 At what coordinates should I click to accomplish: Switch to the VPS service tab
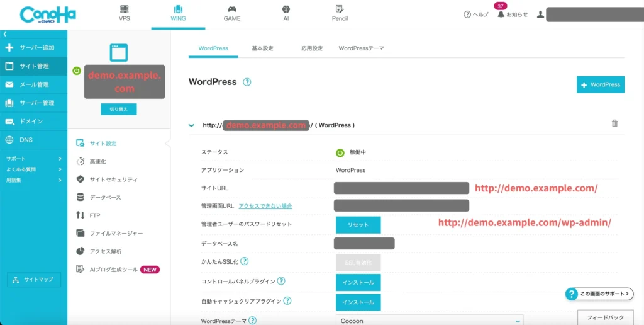tap(124, 14)
